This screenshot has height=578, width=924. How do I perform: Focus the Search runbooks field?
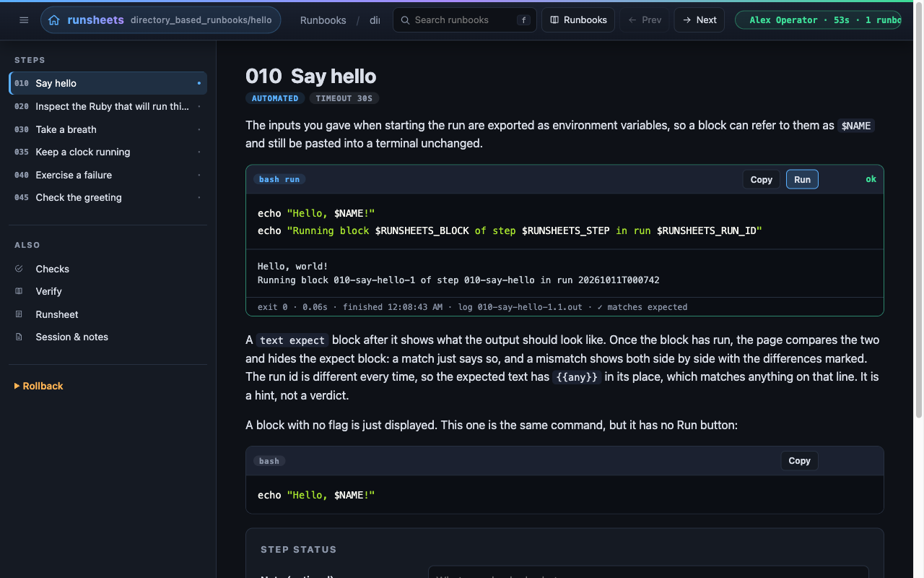[x=465, y=20]
